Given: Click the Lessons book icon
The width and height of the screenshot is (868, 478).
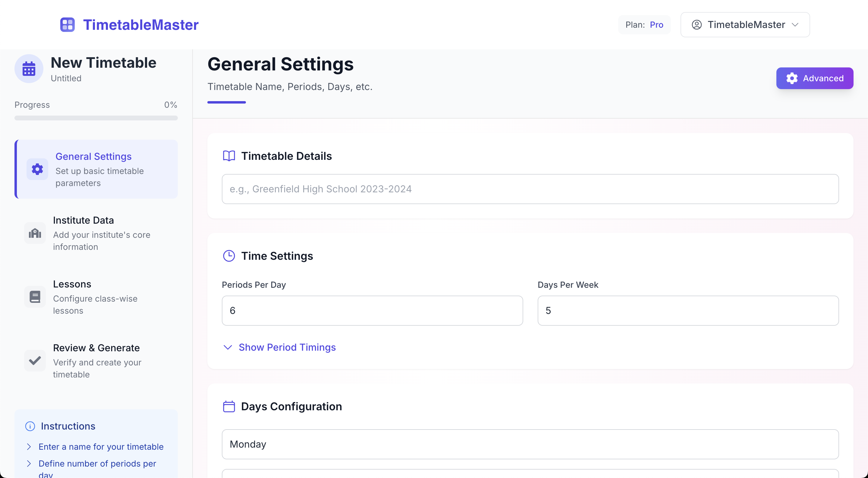Looking at the screenshot, I should tap(35, 296).
